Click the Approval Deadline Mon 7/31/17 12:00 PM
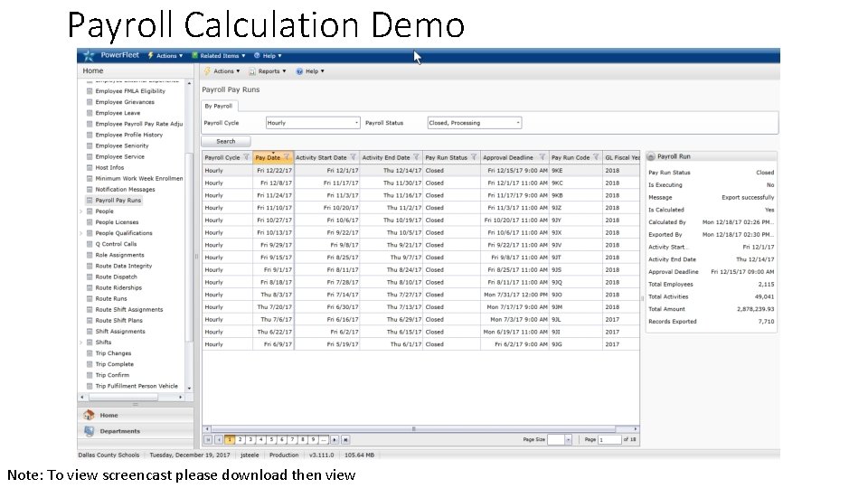868x488 pixels. coord(515,295)
